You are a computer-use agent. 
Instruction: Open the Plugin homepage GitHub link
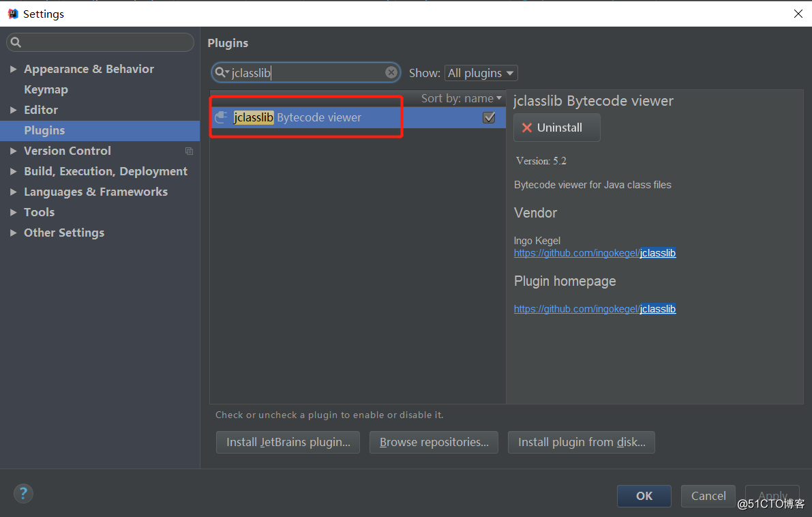coord(595,309)
